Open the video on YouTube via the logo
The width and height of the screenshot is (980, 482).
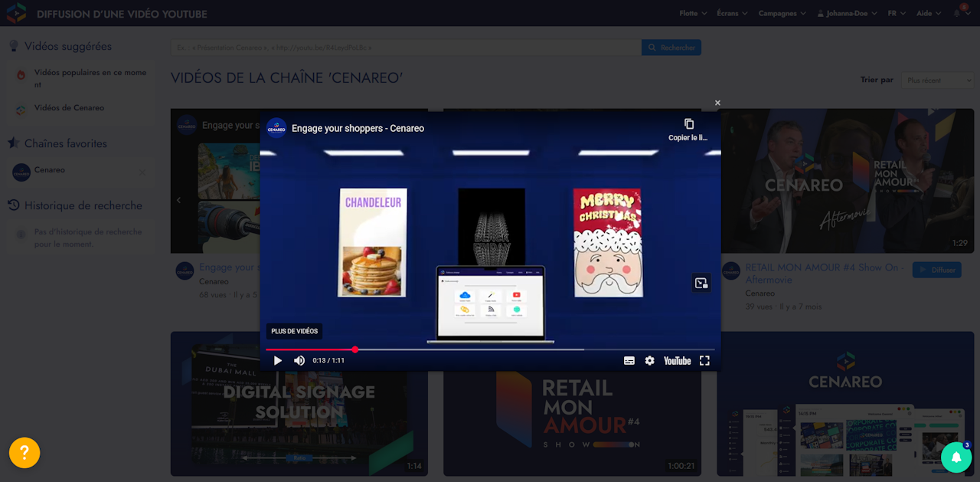coord(678,361)
